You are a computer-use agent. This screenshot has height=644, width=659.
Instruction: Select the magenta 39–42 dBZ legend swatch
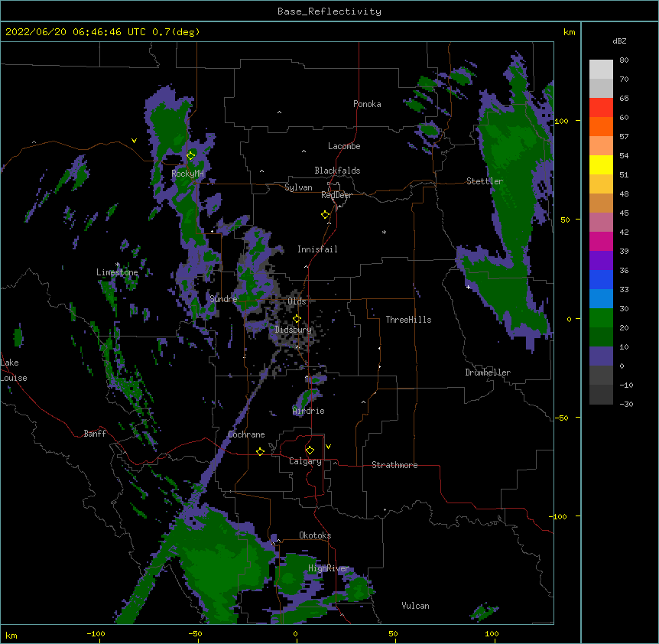601,241
